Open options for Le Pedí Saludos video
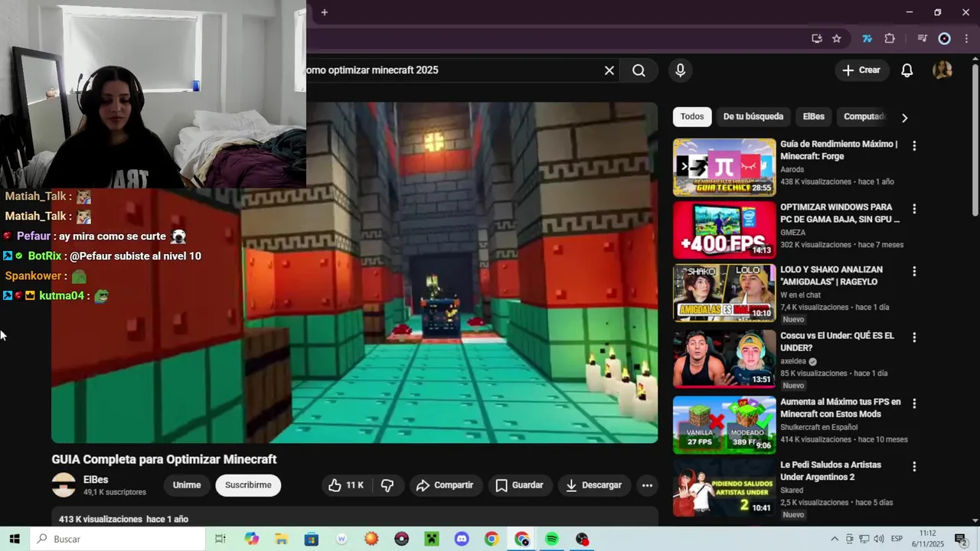 click(914, 466)
